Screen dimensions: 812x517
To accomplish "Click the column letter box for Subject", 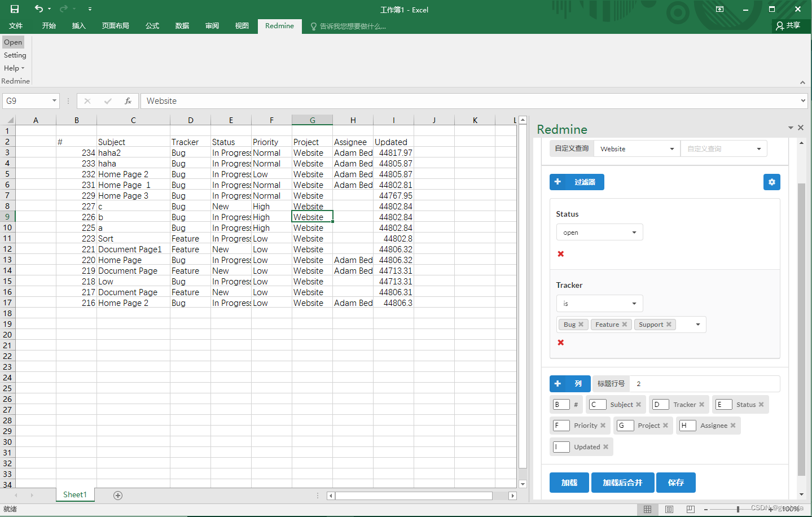I will 598,405.
